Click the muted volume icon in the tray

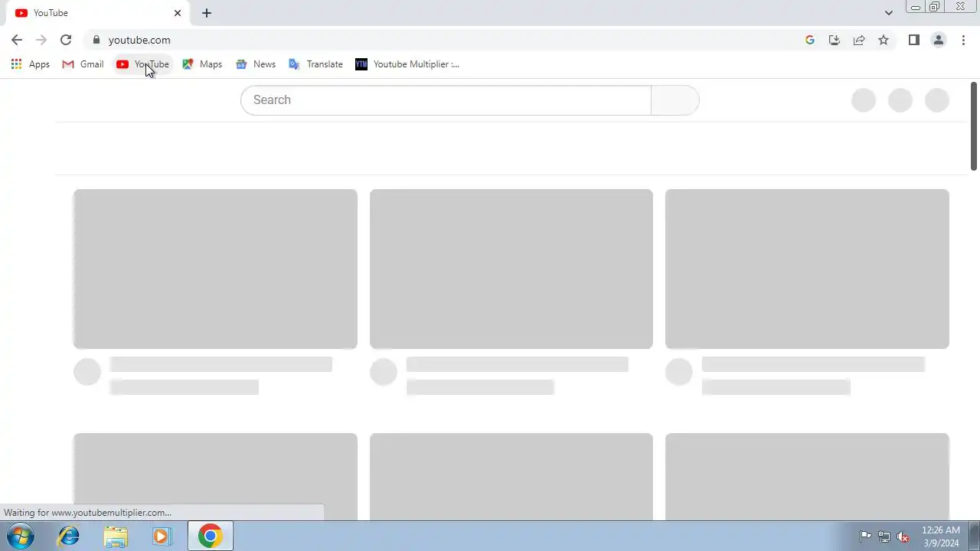tap(903, 536)
